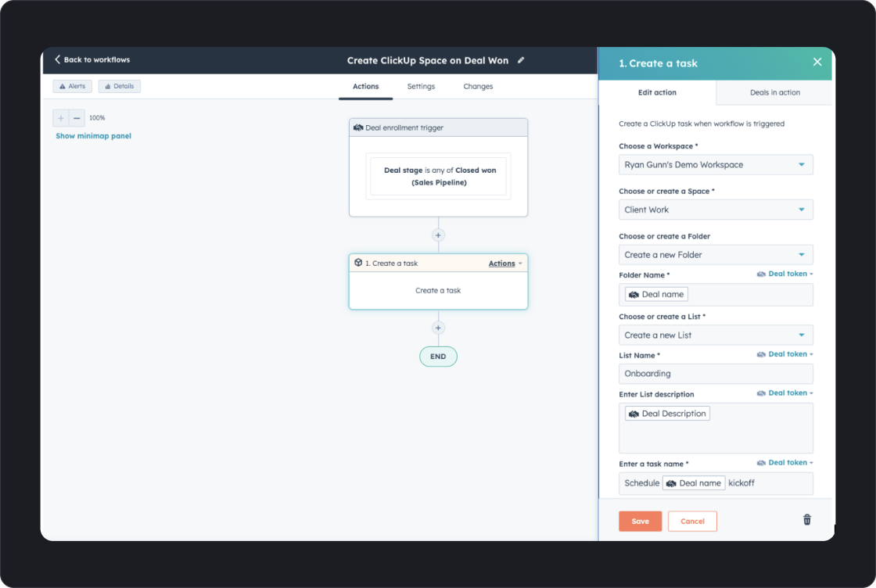Click the pencil icon to rename workflow
876x588 pixels.
click(x=521, y=60)
